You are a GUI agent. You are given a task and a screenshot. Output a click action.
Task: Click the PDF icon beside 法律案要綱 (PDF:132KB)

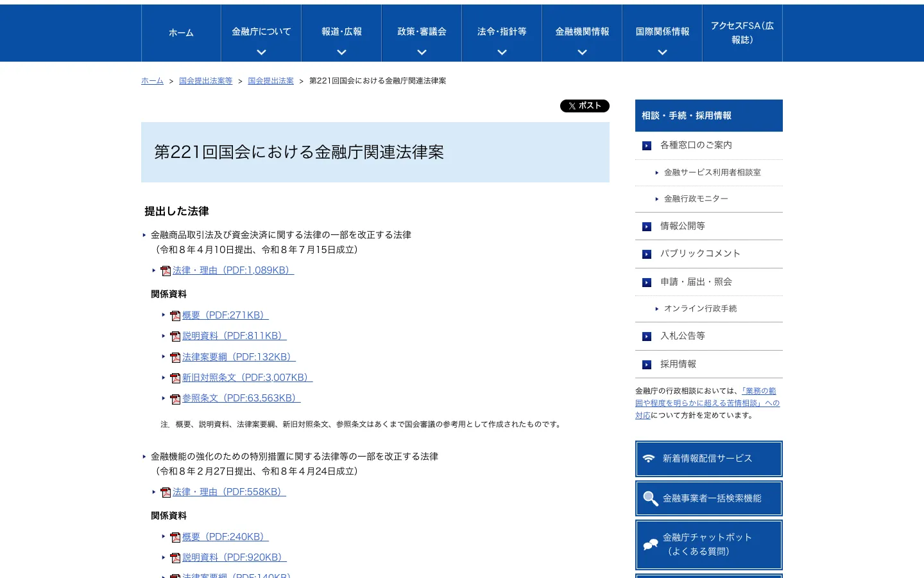tap(175, 358)
